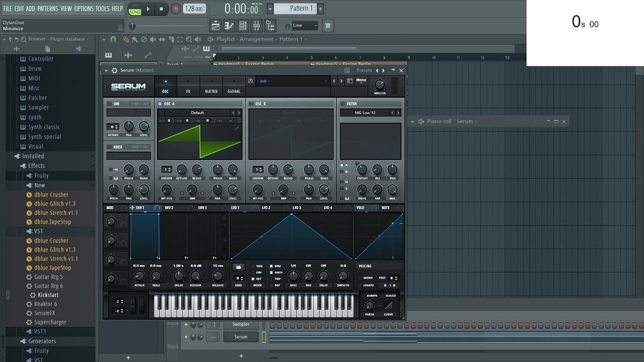Viewport: 644px width, 362px height.
Task: Enable the NOISE oscillator checkbox
Action: pyautogui.click(x=109, y=147)
